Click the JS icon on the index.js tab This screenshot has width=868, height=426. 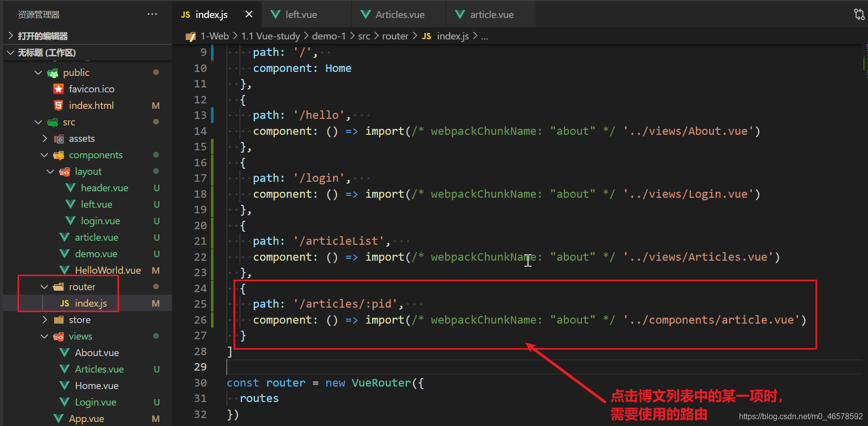185,15
